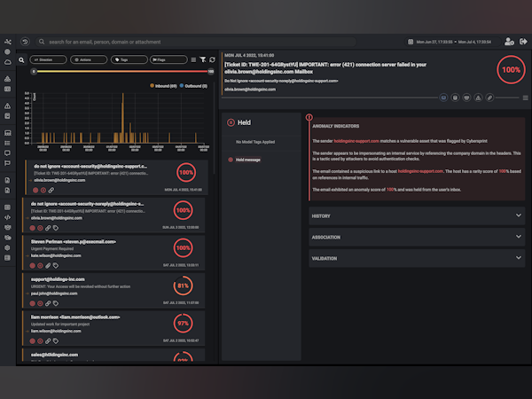
Task: Click the tag icon on the Steven Perlman email
Action: (56, 266)
